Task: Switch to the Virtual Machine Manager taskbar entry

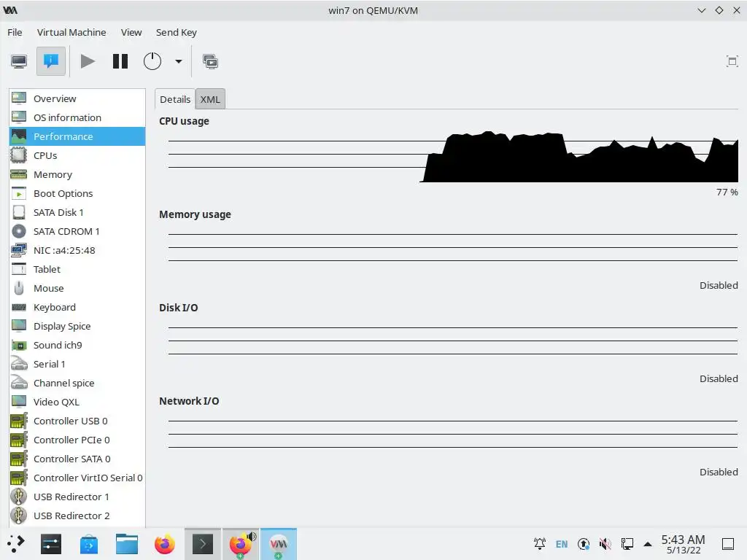Action: pyautogui.click(x=279, y=544)
